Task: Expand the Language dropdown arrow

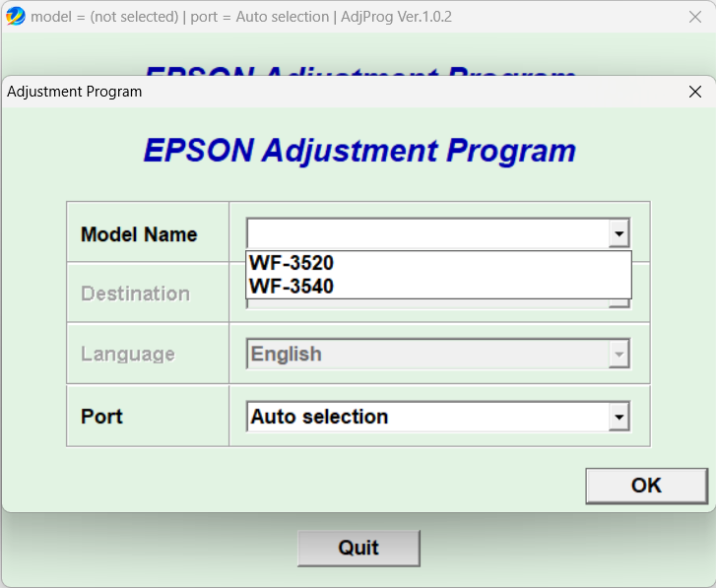Action: 618,355
